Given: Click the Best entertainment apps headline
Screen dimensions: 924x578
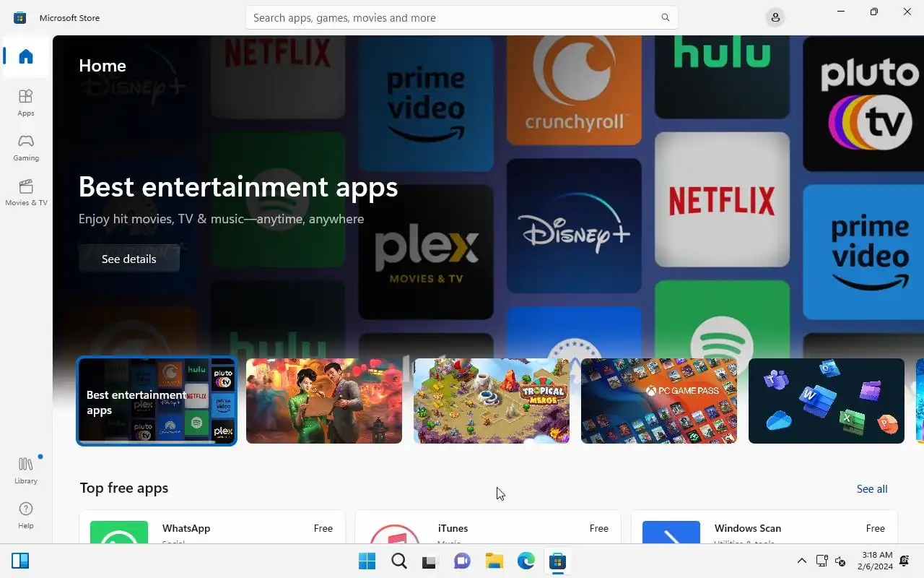Looking at the screenshot, I should [238, 186].
